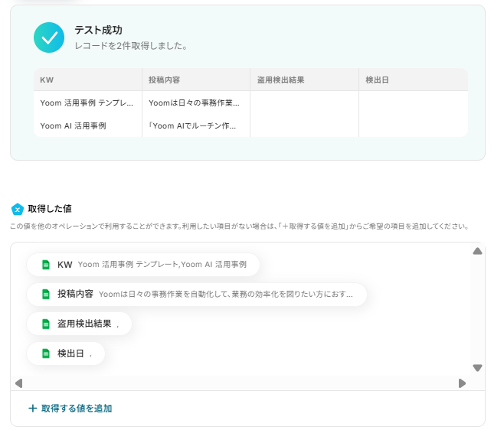Select the KW value chip
504x443 pixels.
click(x=143, y=265)
